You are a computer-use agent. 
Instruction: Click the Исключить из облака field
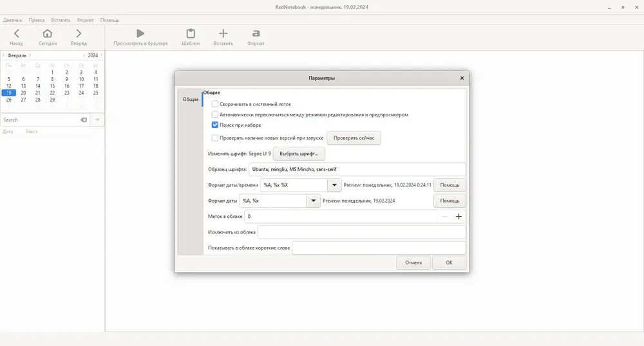click(361, 232)
